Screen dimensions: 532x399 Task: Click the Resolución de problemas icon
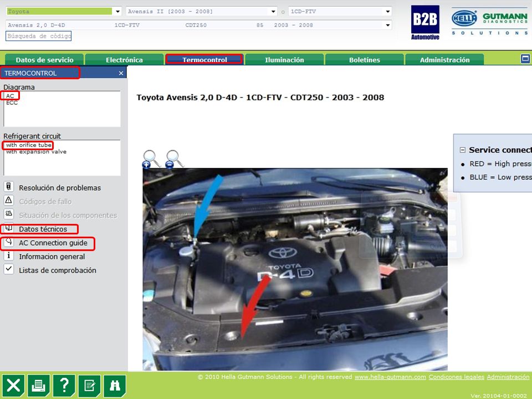click(x=9, y=187)
